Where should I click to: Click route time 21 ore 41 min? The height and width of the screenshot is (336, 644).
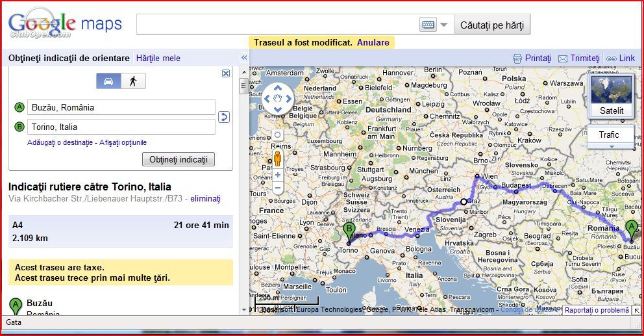click(201, 225)
